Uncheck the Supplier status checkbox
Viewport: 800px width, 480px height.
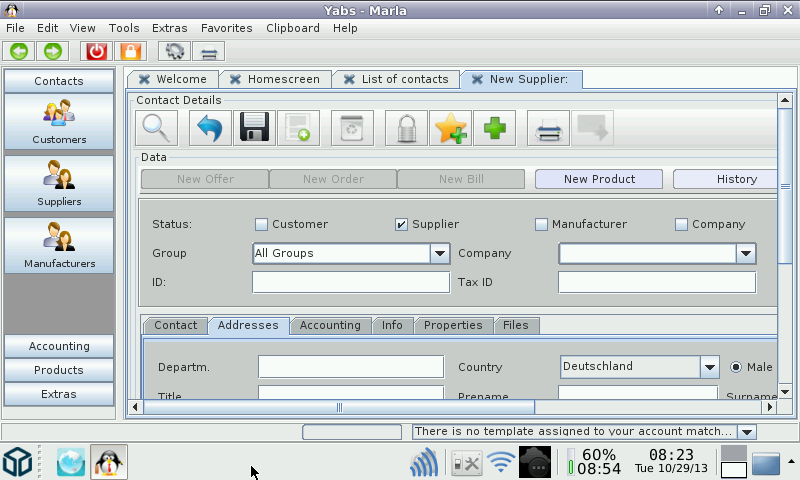(x=401, y=224)
